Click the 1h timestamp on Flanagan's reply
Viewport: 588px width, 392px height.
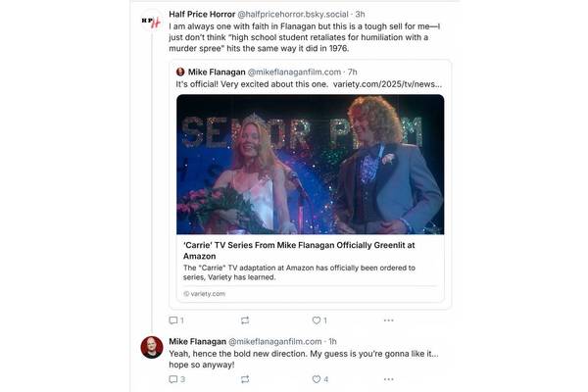[333, 340]
